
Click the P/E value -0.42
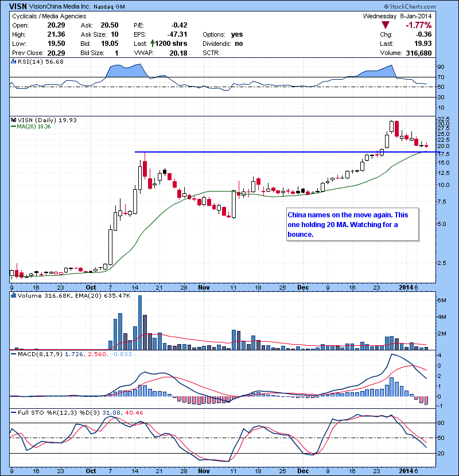(179, 25)
